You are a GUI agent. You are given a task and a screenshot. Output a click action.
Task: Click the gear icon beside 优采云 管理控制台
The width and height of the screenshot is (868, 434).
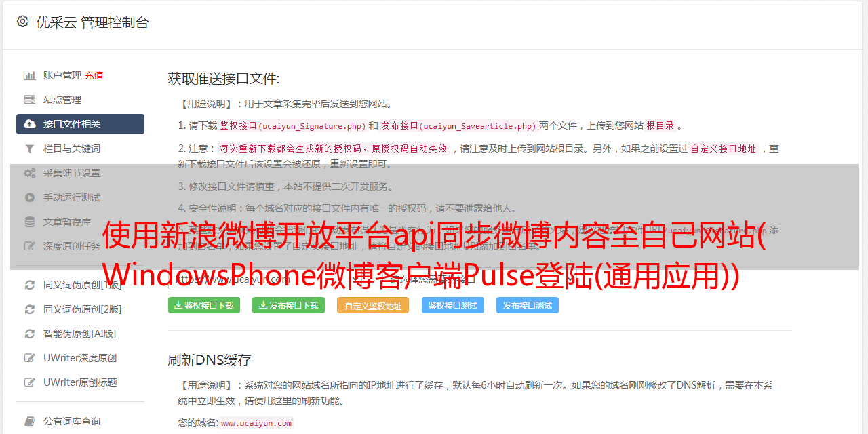point(23,22)
